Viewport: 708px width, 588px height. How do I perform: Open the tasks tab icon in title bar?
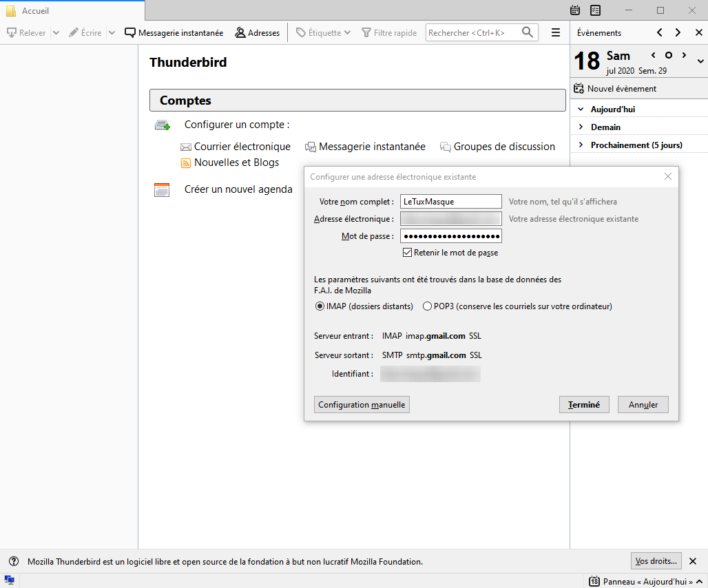tap(595, 10)
